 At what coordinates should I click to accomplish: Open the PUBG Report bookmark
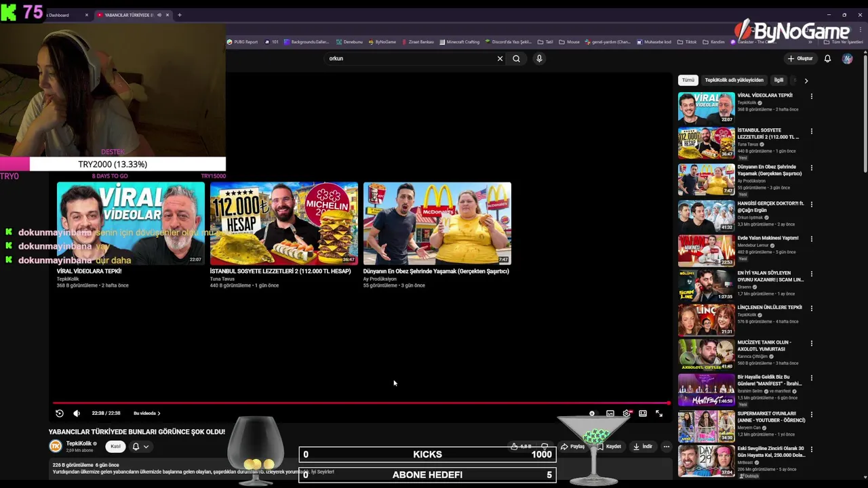pyautogui.click(x=242, y=42)
